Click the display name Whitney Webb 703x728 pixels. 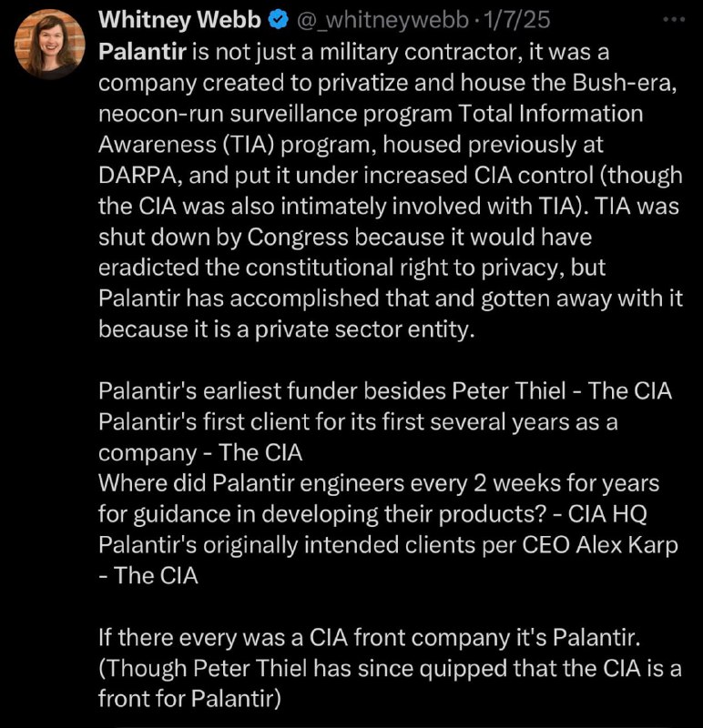click(179, 20)
